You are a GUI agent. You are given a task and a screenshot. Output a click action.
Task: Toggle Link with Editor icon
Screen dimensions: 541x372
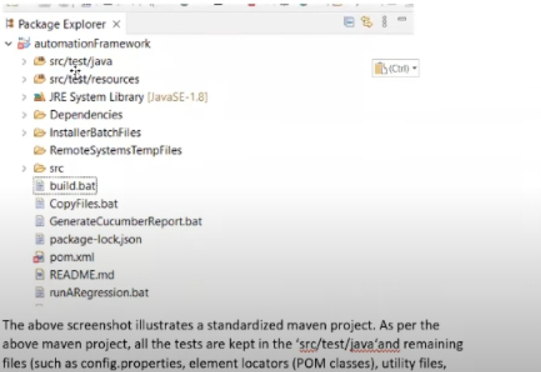[366, 22]
